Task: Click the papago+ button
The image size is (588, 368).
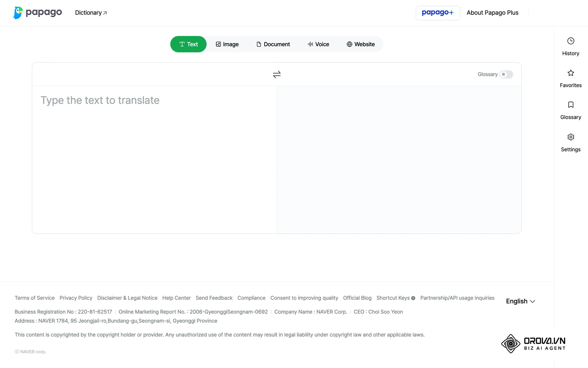Action: click(438, 13)
